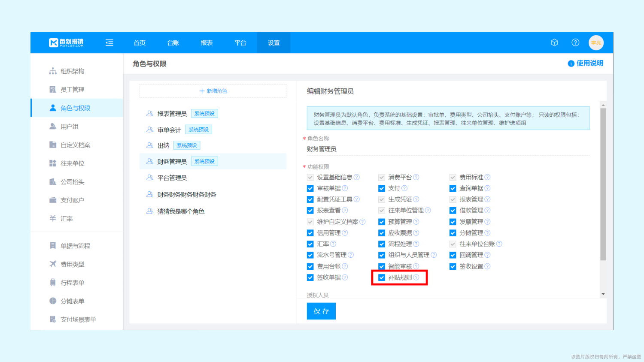Click help icon beside 审核单据
This screenshot has height=362, width=644.
(345, 188)
